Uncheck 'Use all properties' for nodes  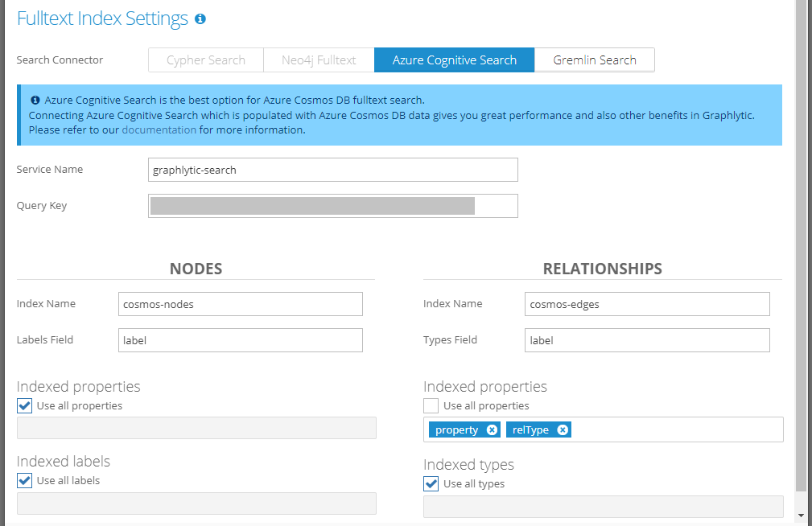point(25,406)
